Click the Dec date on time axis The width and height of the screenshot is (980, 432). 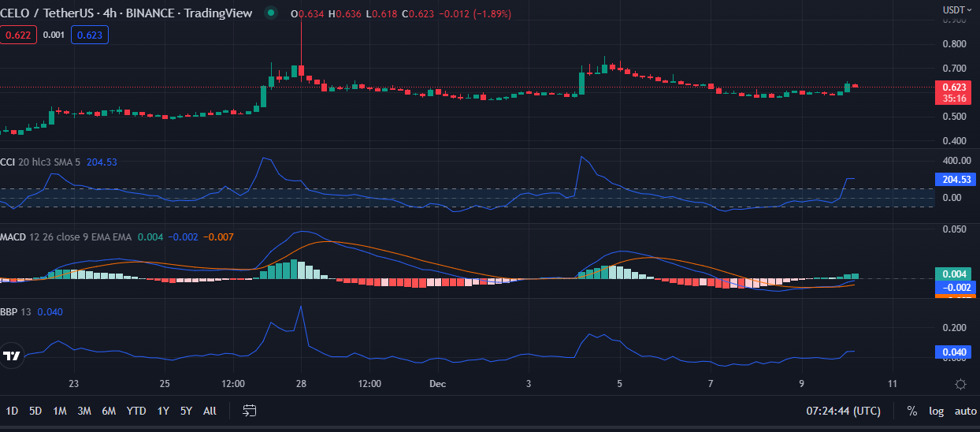(438, 384)
